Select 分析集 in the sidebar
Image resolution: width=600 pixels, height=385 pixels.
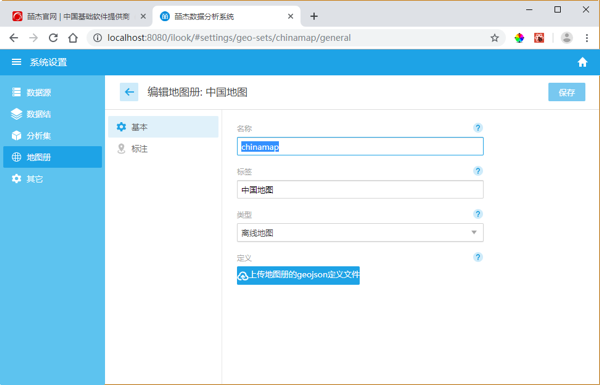pyautogui.click(x=52, y=135)
